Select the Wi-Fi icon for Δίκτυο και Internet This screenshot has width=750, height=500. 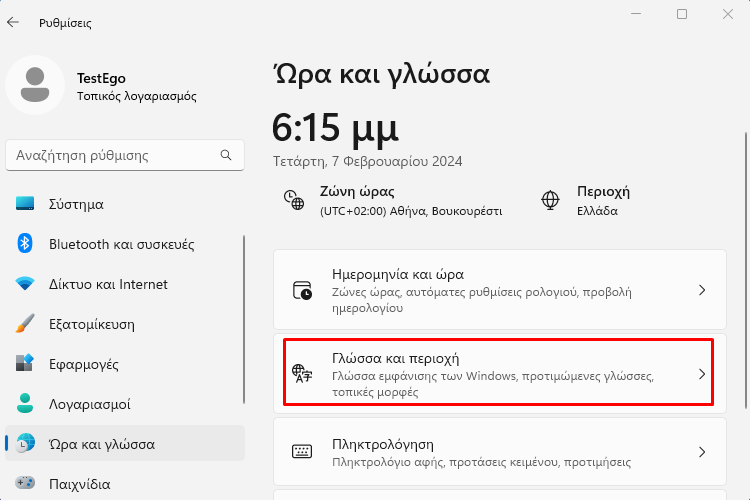tap(25, 283)
